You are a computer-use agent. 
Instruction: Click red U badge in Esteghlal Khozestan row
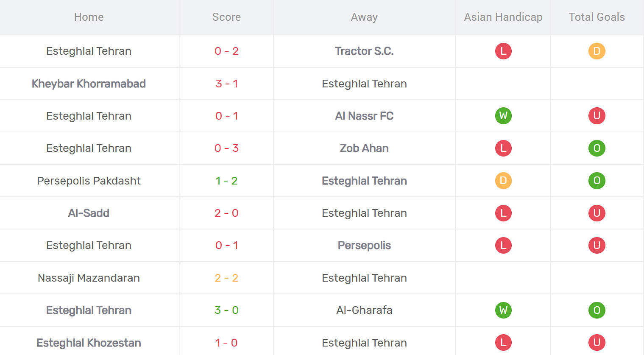pyautogui.click(x=597, y=342)
